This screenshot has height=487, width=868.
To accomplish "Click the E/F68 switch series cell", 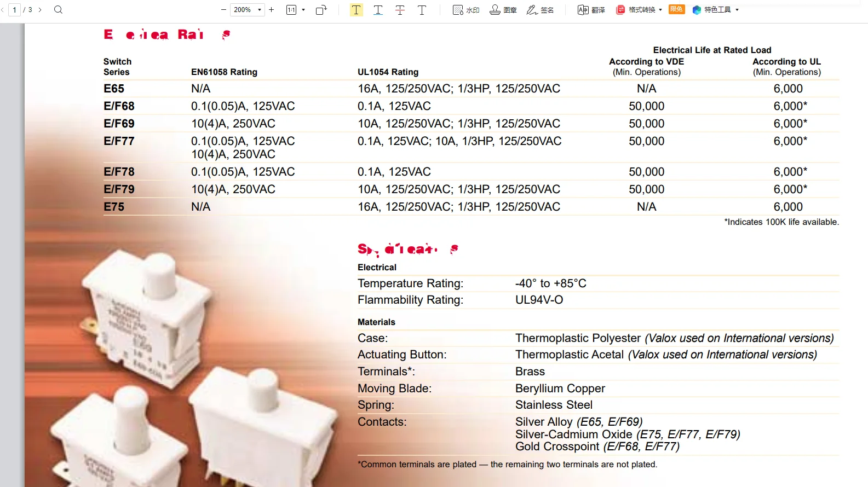I will tap(119, 106).
